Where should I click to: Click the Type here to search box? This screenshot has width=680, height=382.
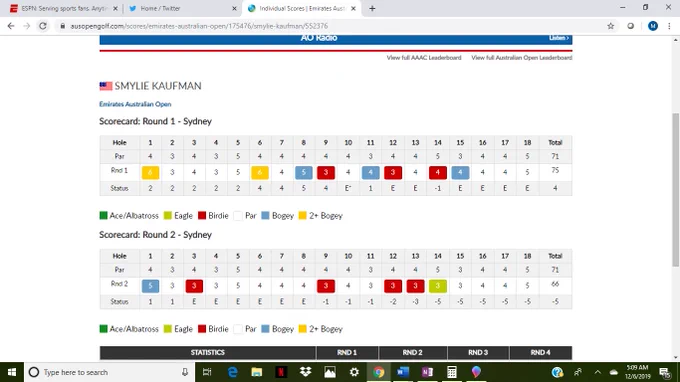pos(108,372)
